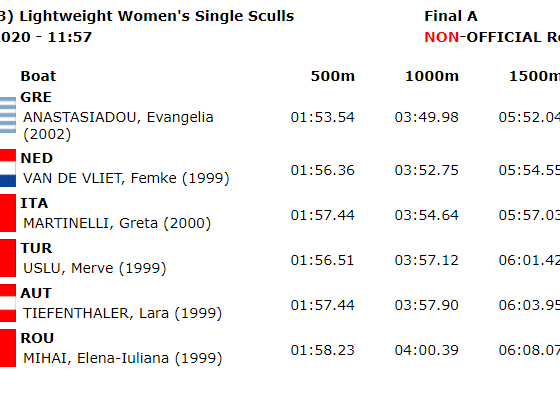Image resolution: width=560 pixels, height=393 pixels.
Task: Click the 1000m column header
Action: (x=432, y=76)
